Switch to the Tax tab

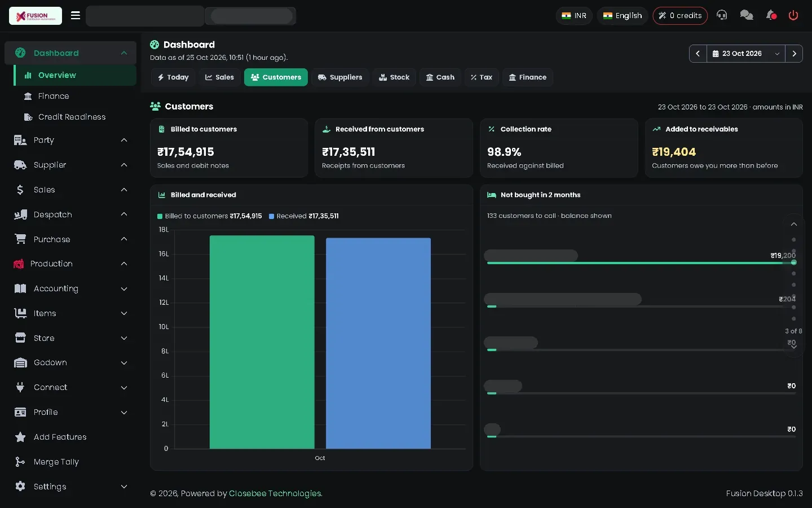pyautogui.click(x=482, y=77)
